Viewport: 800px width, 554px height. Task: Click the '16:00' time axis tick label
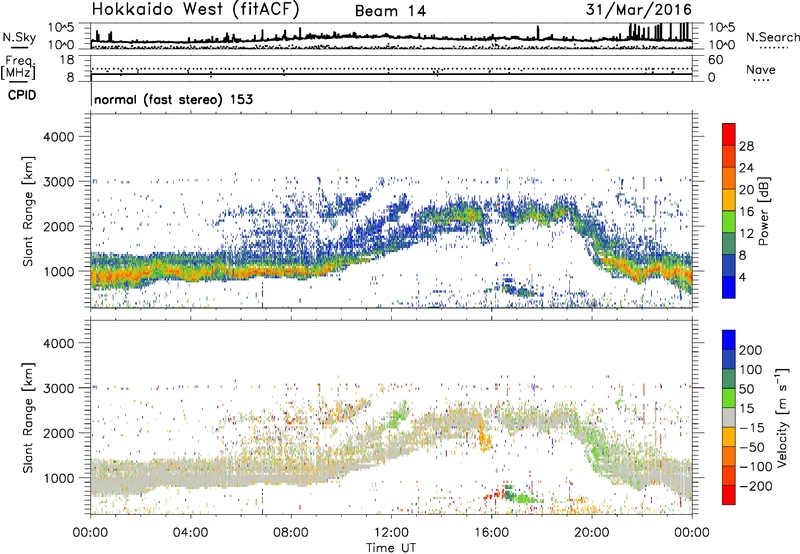coord(491,533)
